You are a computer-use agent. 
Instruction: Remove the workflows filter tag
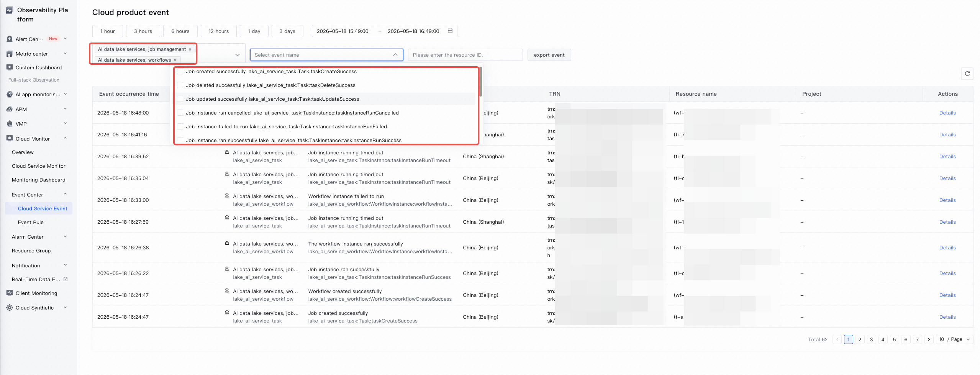175,60
